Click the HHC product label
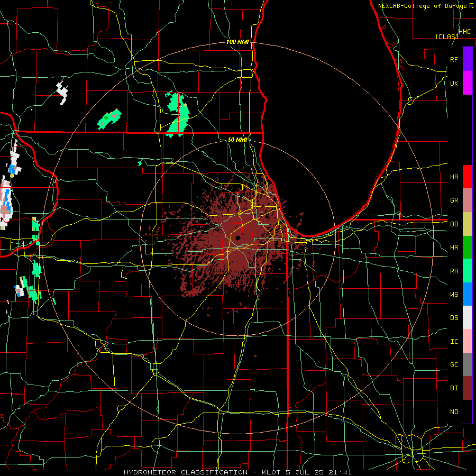This screenshot has width=476, height=476. (464, 32)
